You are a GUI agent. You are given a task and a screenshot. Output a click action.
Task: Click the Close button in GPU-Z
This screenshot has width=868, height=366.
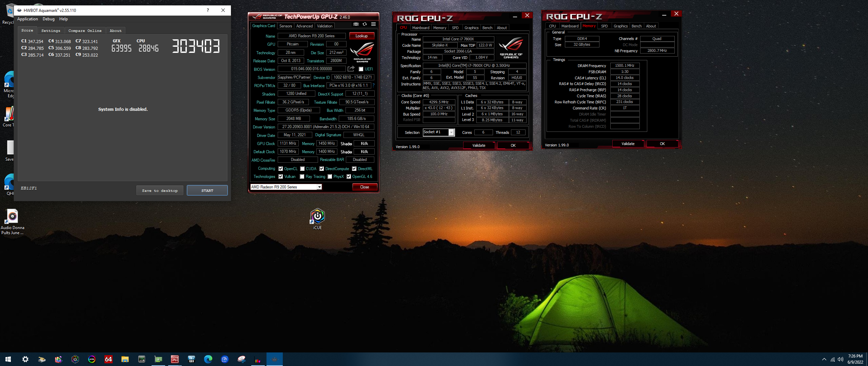pos(364,187)
